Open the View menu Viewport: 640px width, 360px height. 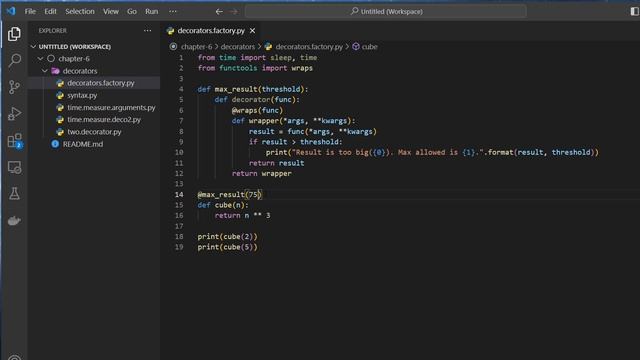tap(111, 11)
